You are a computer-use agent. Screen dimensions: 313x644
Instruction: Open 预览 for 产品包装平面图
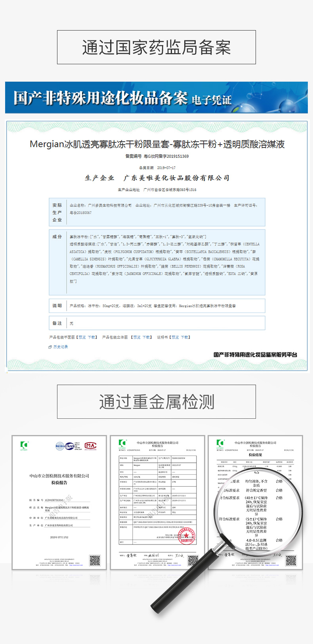[x=82, y=337]
